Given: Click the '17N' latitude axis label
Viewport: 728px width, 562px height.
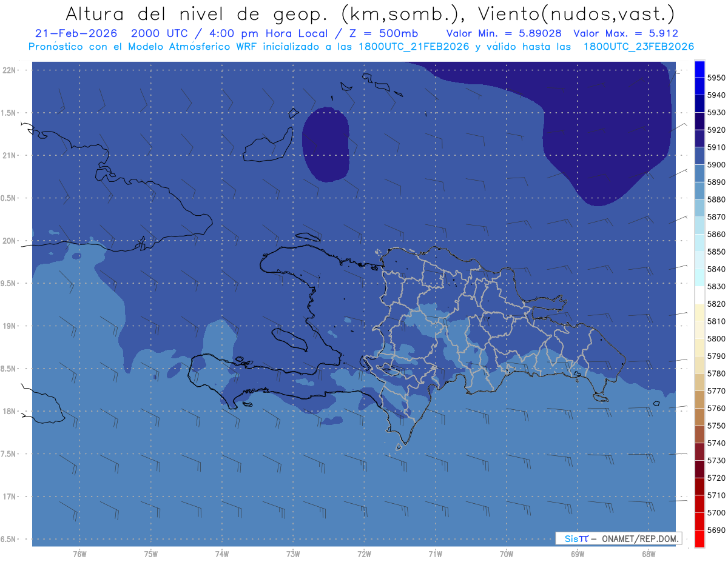Looking at the screenshot, I should click(10, 497).
